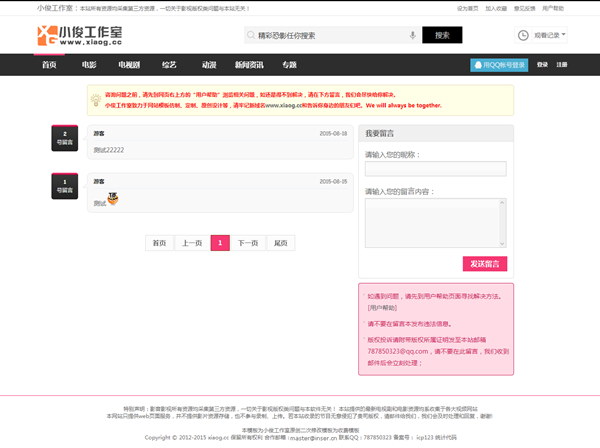This screenshot has width=600, height=448.
Task: Open the 电影 navigation menu item
Action: pos(89,65)
